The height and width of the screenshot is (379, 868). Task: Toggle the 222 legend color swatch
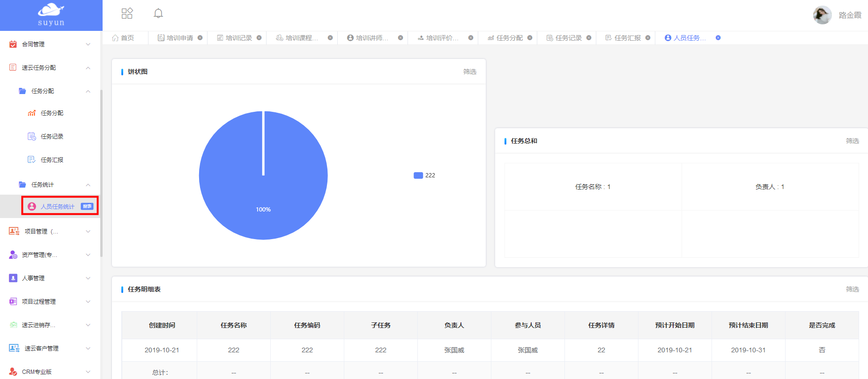pyautogui.click(x=418, y=175)
